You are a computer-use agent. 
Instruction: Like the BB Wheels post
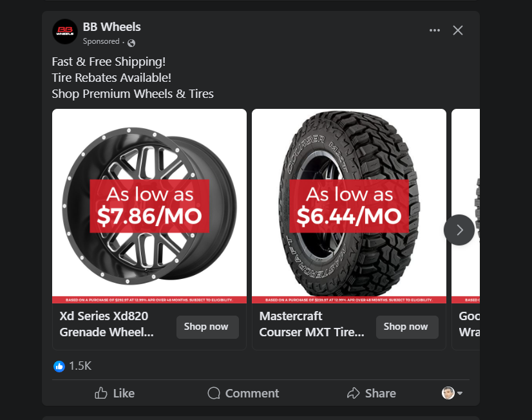[115, 393]
